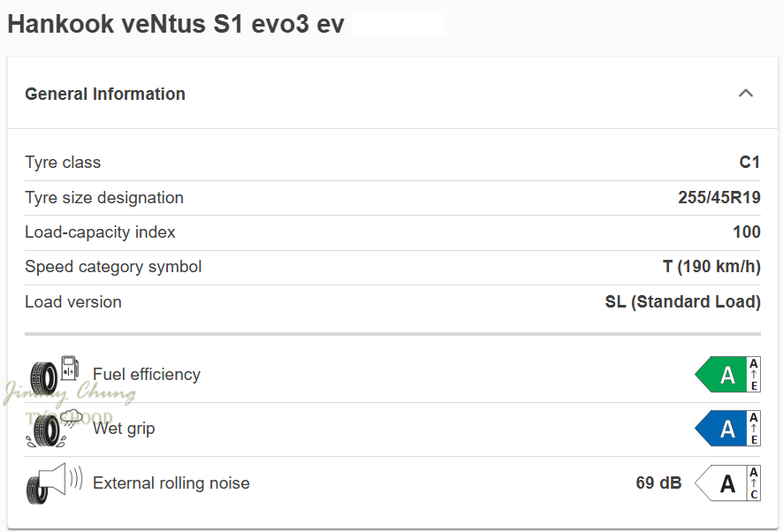Click the A-to-E scale beside fuel efficiency
This screenshot has height=532, width=783.
click(x=754, y=375)
